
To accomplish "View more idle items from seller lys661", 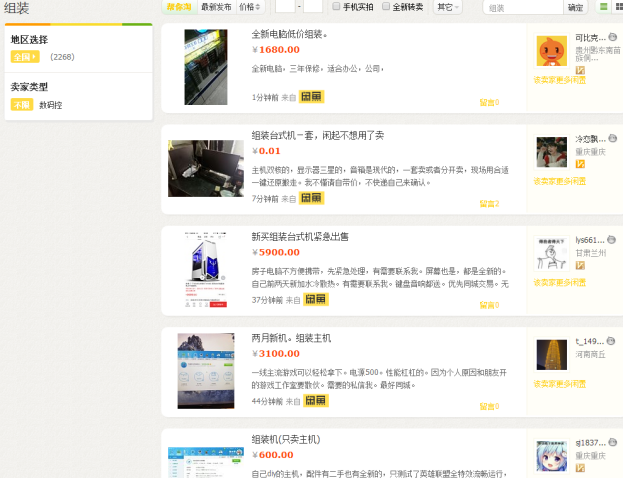I will click(559, 283).
